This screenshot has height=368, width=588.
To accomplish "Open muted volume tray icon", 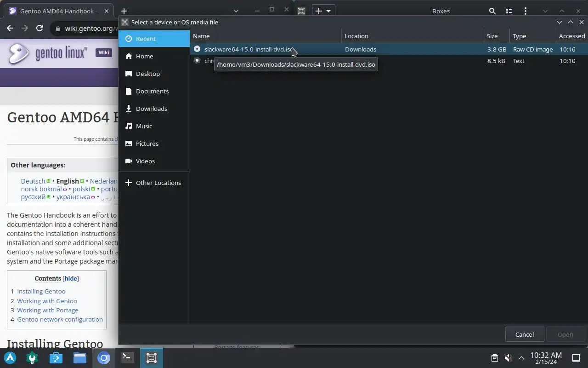I will [x=508, y=358].
